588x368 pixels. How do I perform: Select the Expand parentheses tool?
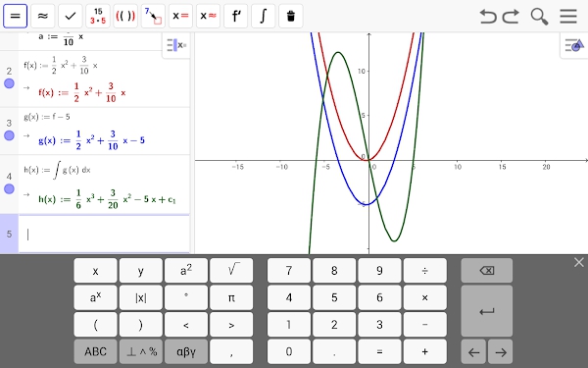point(125,16)
